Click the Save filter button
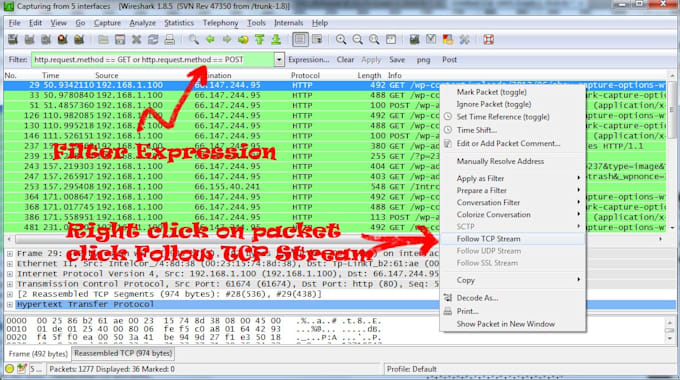 (397, 60)
